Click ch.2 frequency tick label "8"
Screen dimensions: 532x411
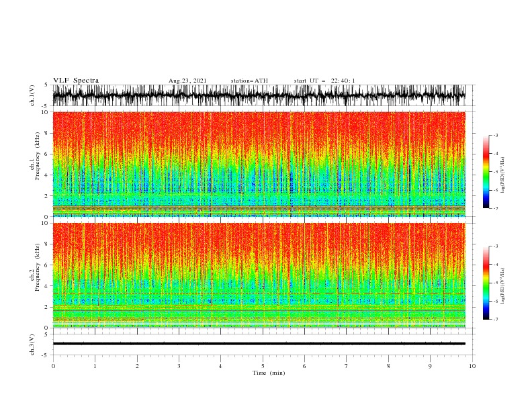[x=46, y=244]
